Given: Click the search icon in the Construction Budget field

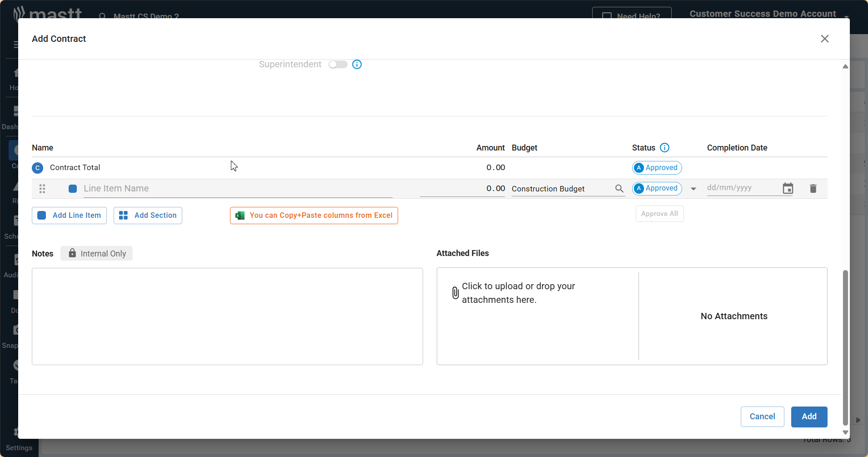Looking at the screenshot, I should pyautogui.click(x=619, y=188).
